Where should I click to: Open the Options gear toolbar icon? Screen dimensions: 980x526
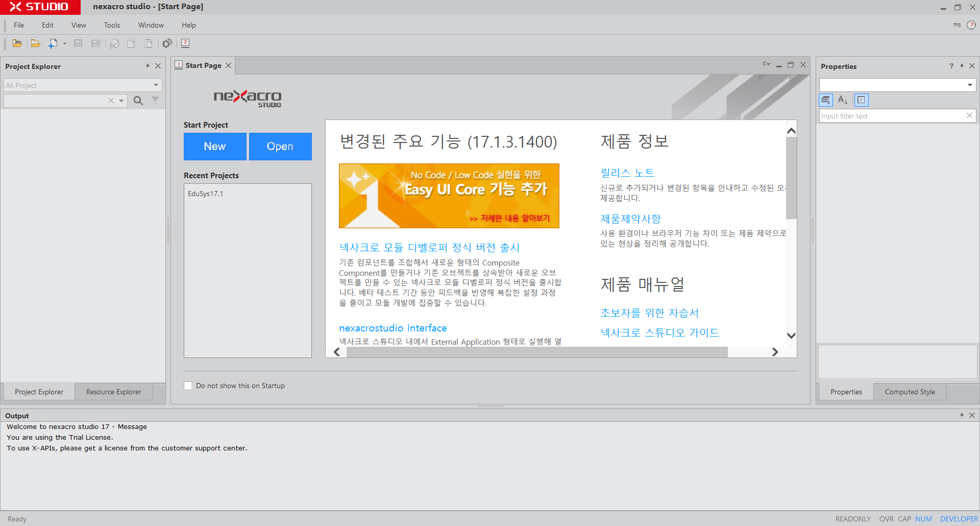pos(167,43)
